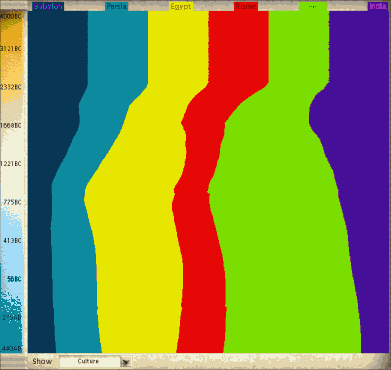Image resolution: width=391 pixels, height=370 pixels.
Task: Open the Show dropdown arrow
Action: click(x=126, y=362)
